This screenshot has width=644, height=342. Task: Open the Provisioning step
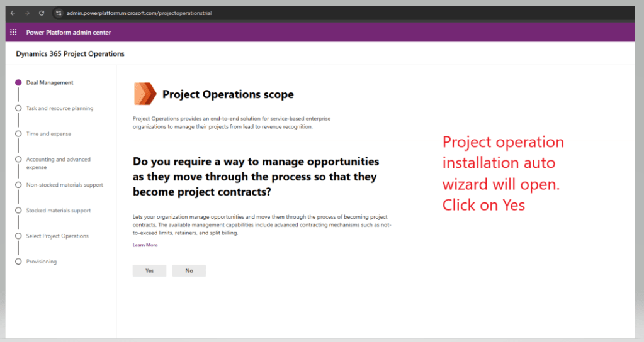tap(41, 262)
